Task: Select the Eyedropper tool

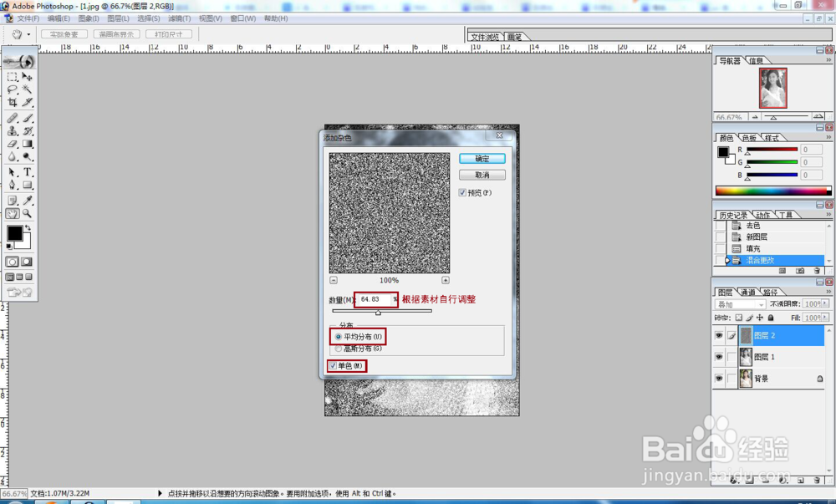Action: click(28, 201)
